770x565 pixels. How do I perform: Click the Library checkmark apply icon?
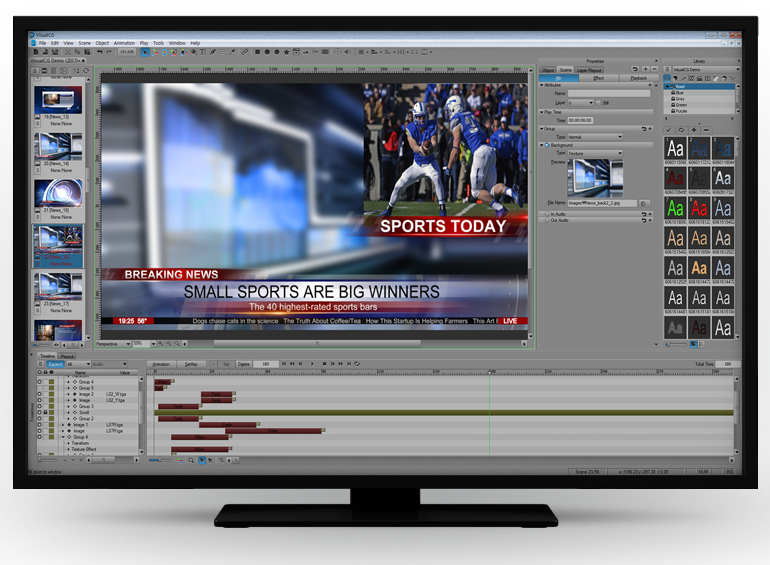click(x=668, y=130)
